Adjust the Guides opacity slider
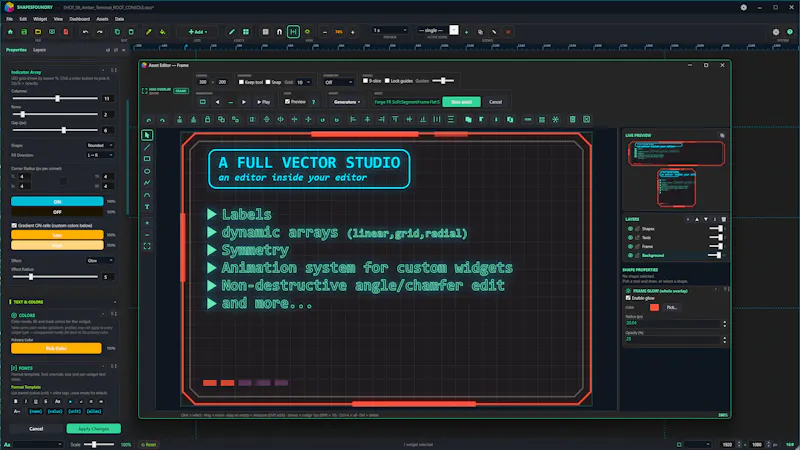Image resolution: width=800 pixels, height=450 pixels. 443,81
